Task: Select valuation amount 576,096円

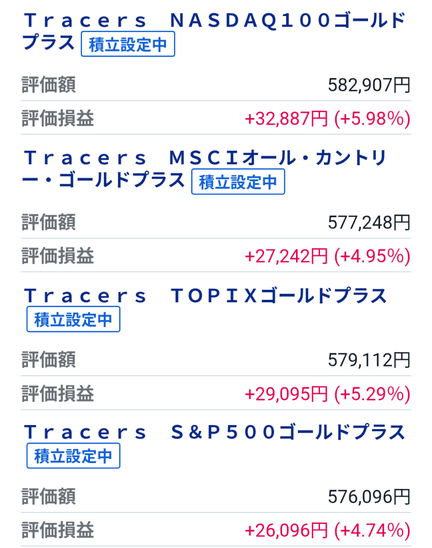Action: point(369,497)
